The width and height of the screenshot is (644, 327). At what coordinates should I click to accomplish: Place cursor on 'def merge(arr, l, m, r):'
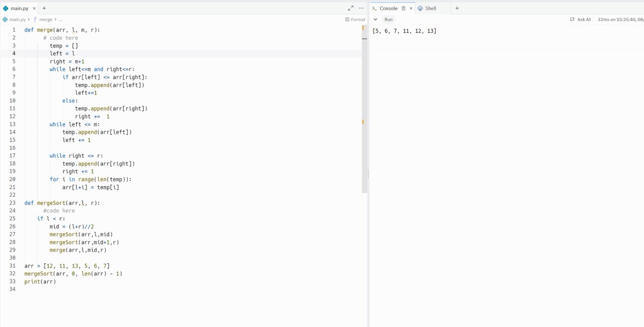point(62,30)
